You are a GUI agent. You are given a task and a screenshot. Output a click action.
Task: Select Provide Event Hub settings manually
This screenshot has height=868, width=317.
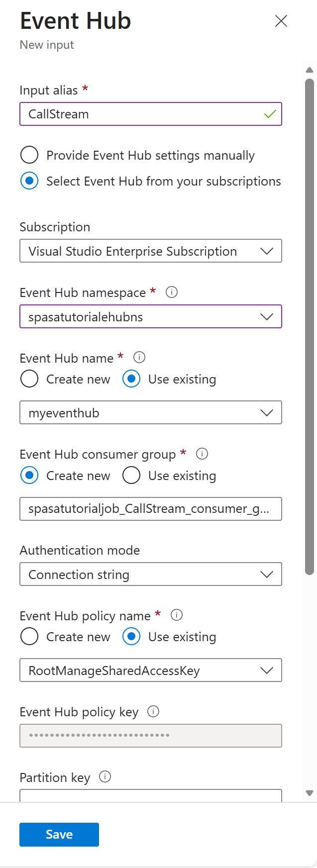29,155
